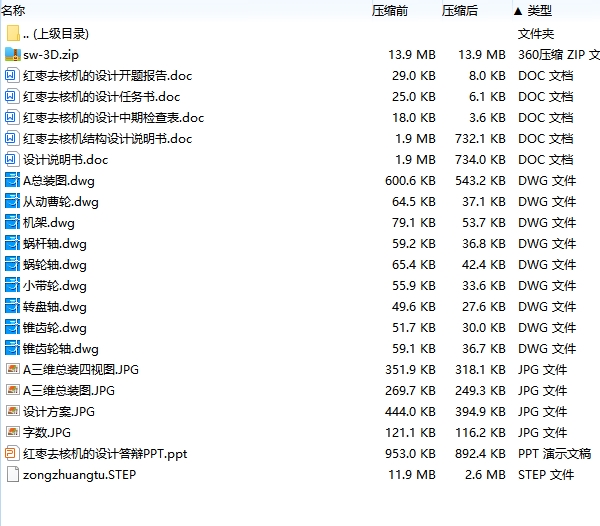This screenshot has width=600, height=526.
Task: Click the DWG icon for 小带轮.dwg
Action: [x=12, y=285]
